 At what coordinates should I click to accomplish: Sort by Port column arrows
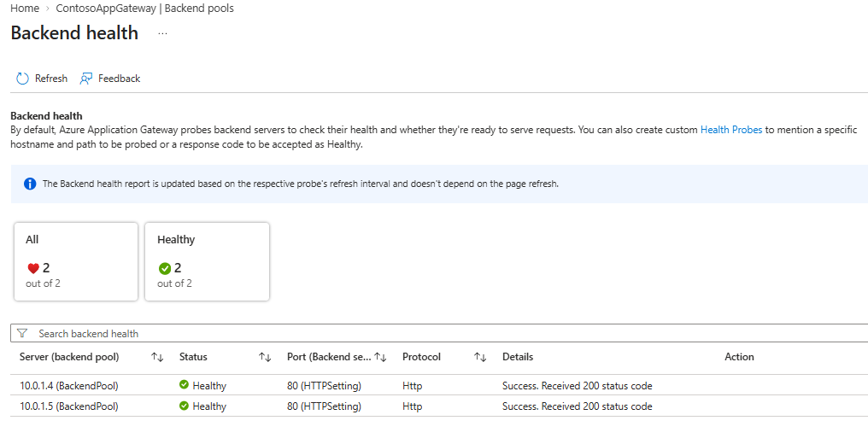pyautogui.click(x=380, y=357)
